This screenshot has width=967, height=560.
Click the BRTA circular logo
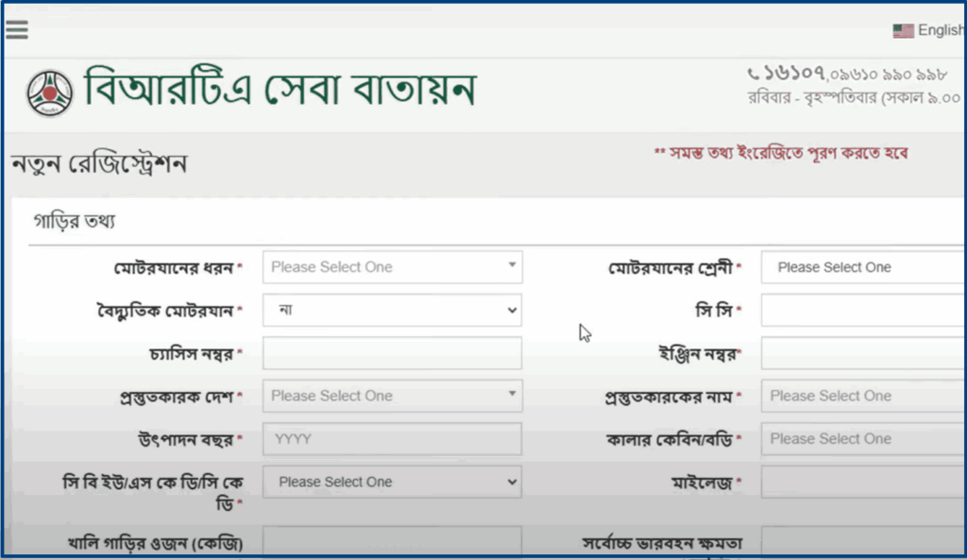tap(49, 93)
